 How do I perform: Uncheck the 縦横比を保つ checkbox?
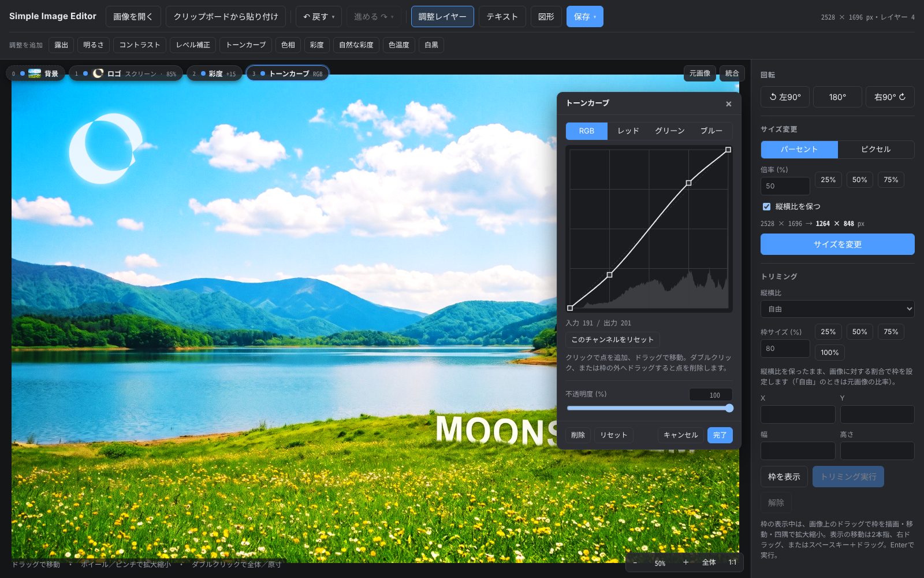click(766, 206)
